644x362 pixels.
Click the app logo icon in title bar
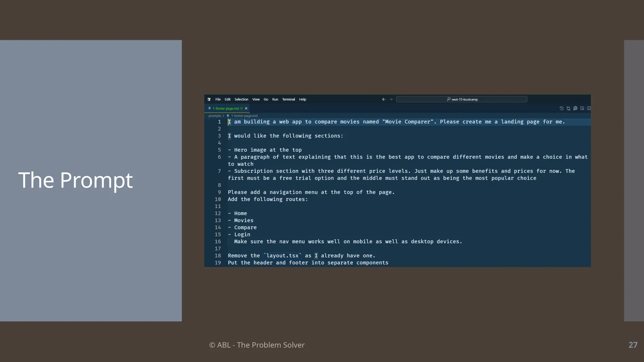(x=209, y=99)
